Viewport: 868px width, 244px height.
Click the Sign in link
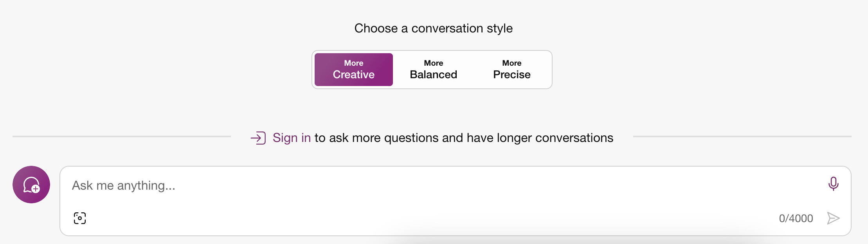[292, 138]
